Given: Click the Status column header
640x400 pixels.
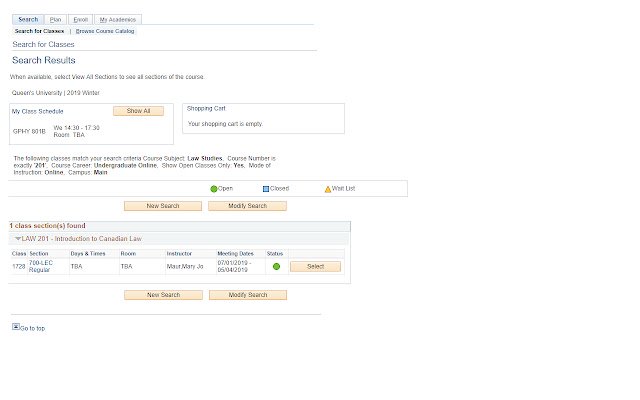Looking at the screenshot, I should coord(275,253).
